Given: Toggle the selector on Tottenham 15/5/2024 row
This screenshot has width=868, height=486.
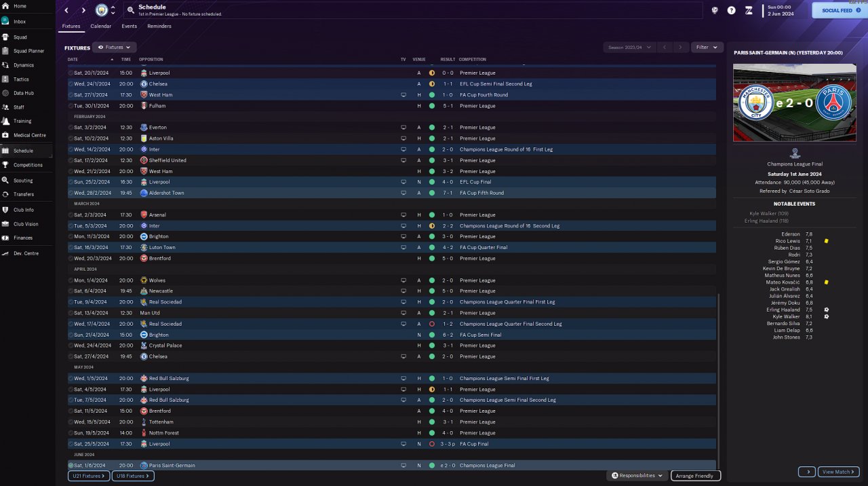Looking at the screenshot, I should point(71,422).
